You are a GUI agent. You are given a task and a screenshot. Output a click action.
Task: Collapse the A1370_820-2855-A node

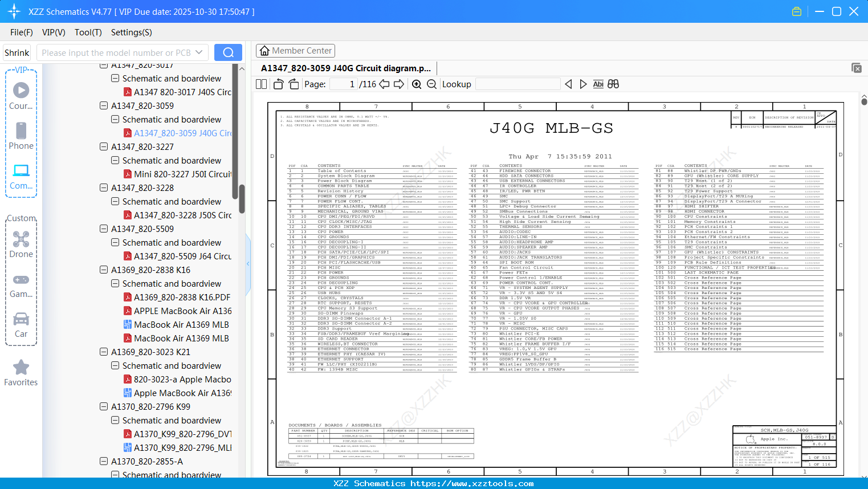(104, 461)
